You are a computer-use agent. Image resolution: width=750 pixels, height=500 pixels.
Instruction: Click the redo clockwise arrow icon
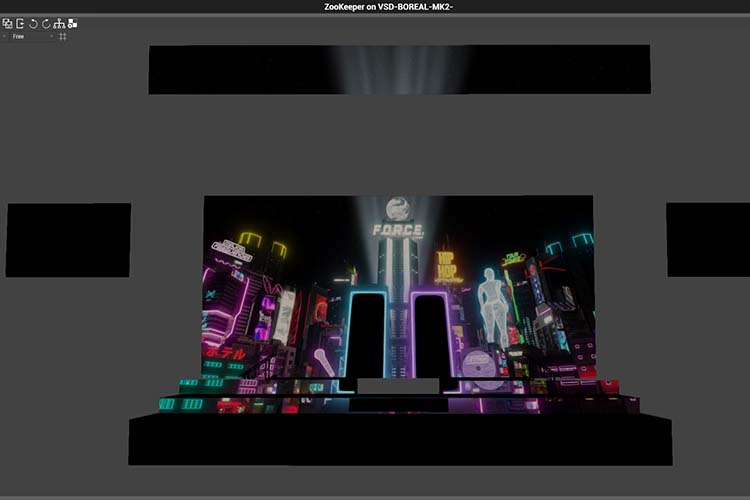(x=46, y=23)
